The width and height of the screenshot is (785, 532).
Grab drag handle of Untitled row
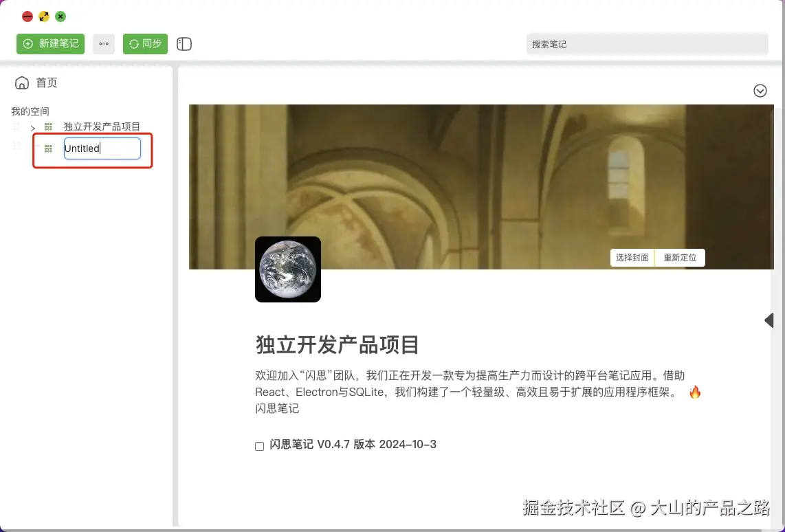click(16, 146)
